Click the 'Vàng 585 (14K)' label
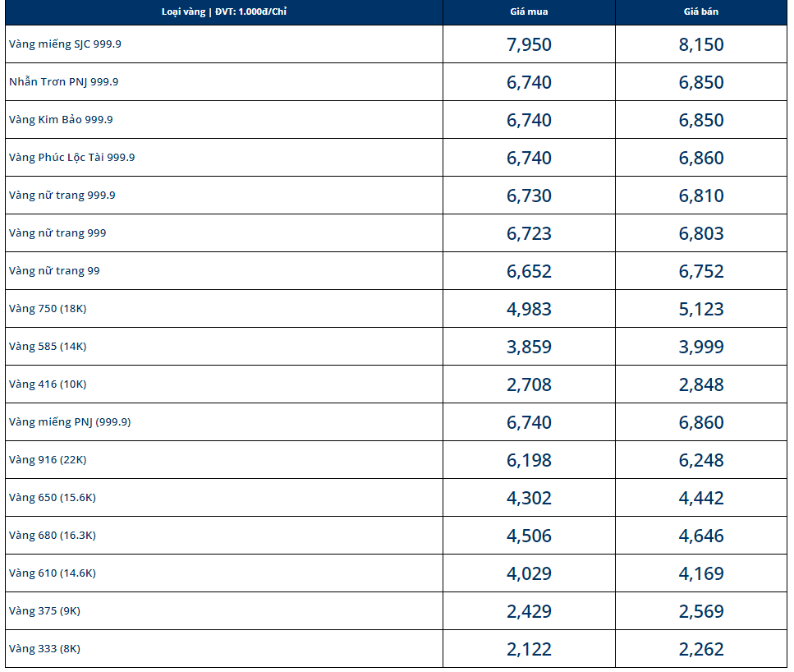Image resolution: width=794 pixels, height=672 pixels. point(48,346)
